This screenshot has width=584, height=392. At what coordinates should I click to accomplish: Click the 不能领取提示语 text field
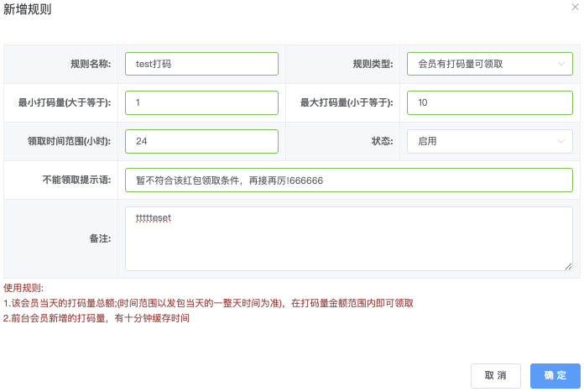point(348,180)
